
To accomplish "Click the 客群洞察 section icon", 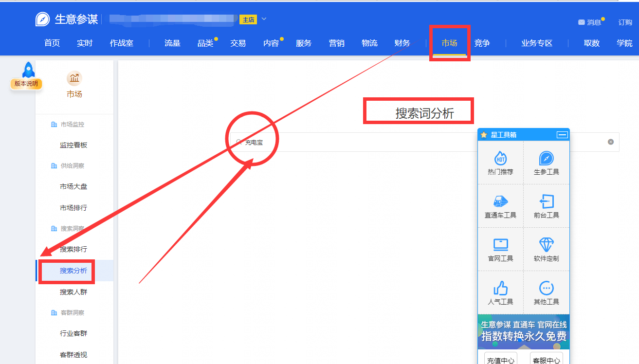I will pos(54,312).
